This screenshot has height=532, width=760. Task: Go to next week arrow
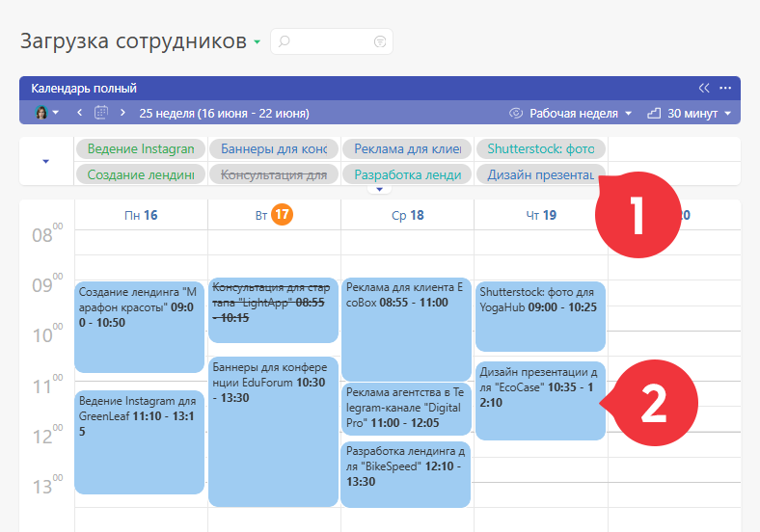[122, 113]
